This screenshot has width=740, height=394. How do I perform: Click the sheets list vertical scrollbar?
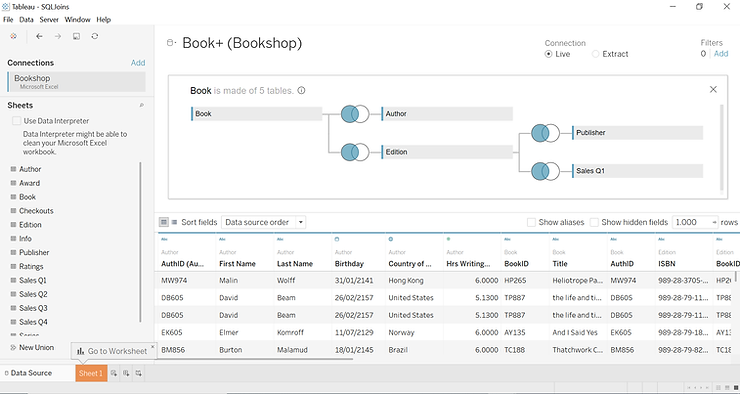pos(140,242)
